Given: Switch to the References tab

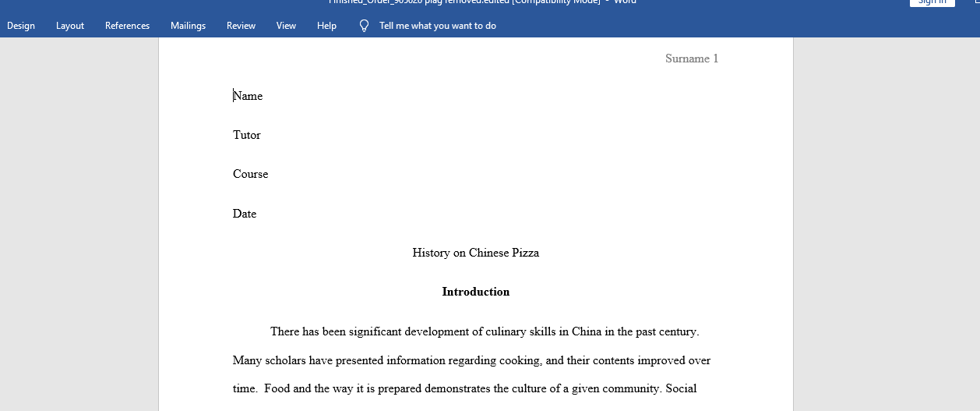Looking at the screenshot, I should [127, 26].
